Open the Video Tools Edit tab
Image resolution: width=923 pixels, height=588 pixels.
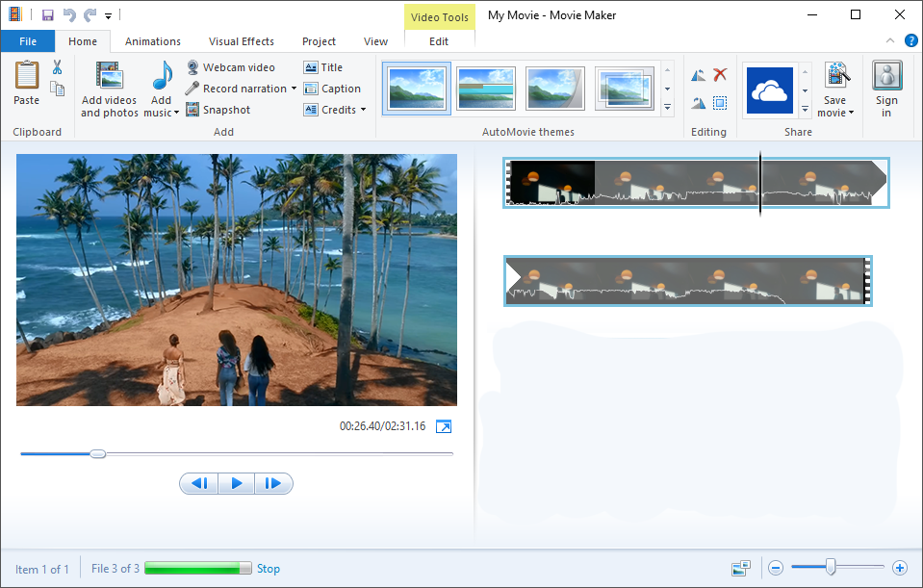tap(439, 41)
